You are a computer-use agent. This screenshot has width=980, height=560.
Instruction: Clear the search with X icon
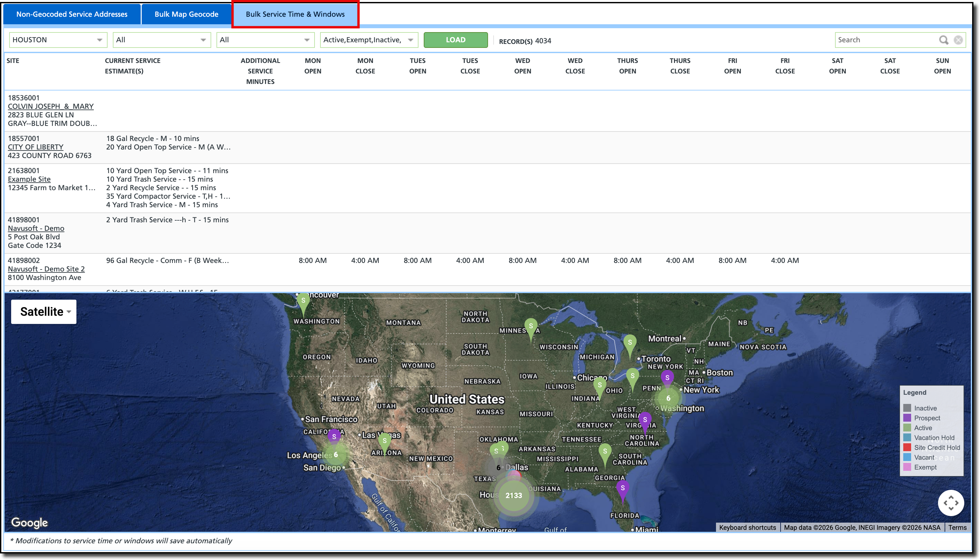[958, 40]
